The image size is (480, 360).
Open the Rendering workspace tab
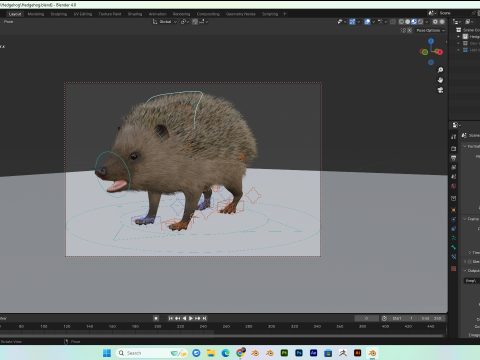click(x=181, y=14)
